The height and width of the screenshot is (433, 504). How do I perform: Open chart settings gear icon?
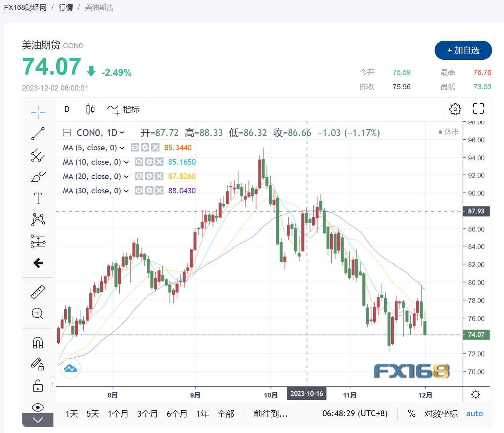[455, 109]
